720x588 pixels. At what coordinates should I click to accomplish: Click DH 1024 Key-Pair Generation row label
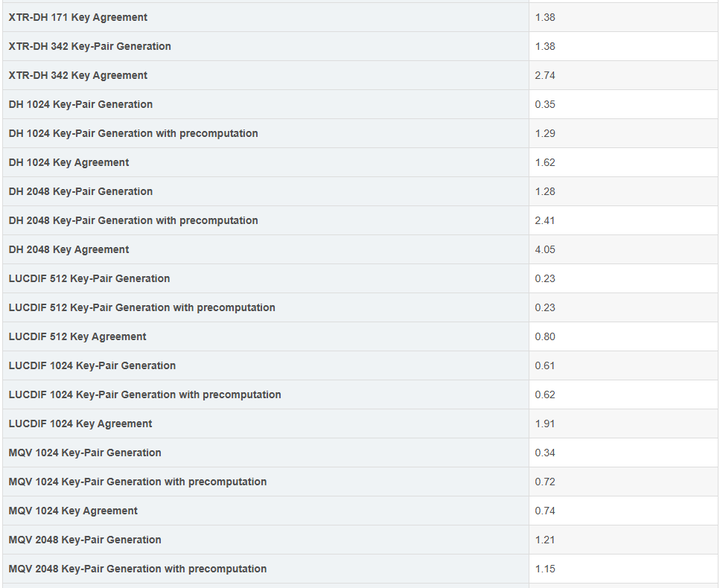[x=80, y=104]
